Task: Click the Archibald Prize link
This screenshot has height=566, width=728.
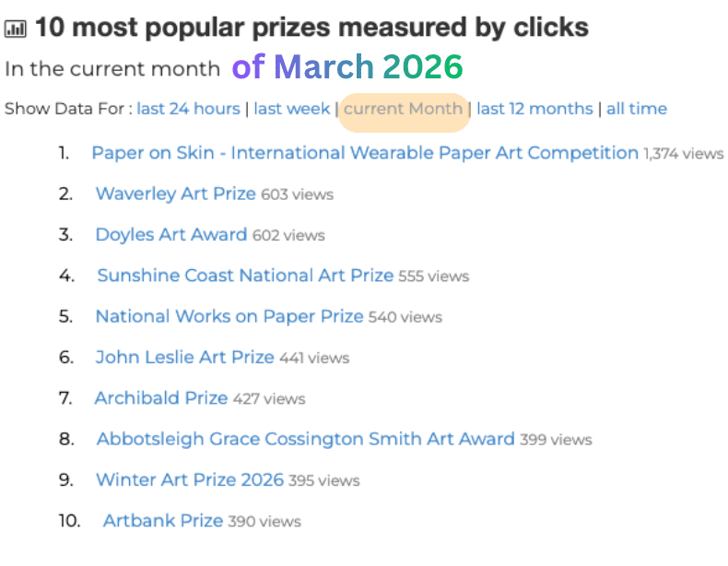Action: tap(160, 398)
